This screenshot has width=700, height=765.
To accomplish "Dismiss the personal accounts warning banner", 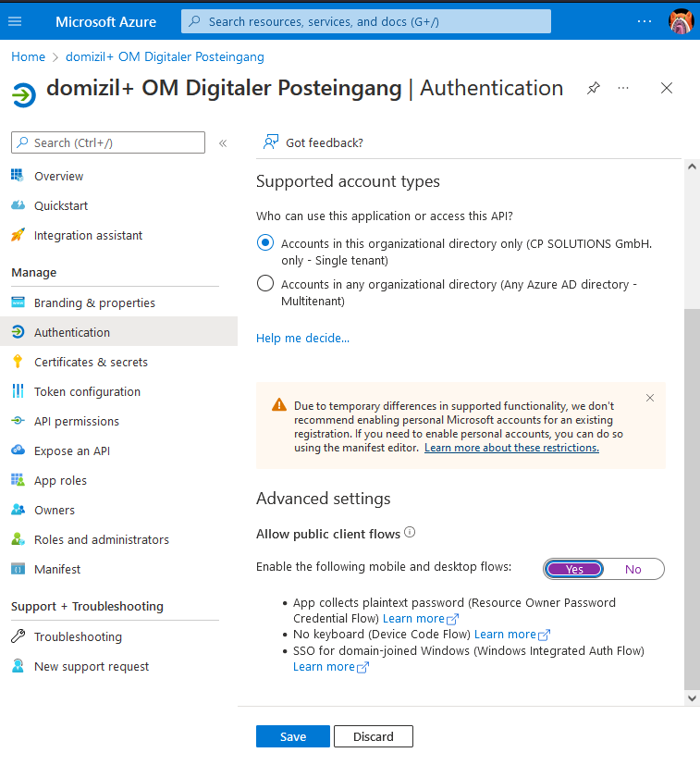I will 650,398.
